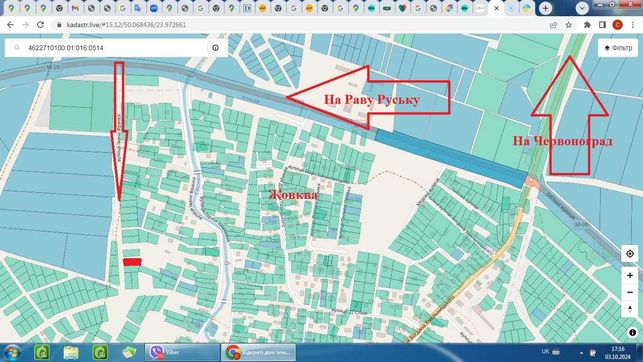Open a new browser tab
643x362 pixels.
coord(545,8)
